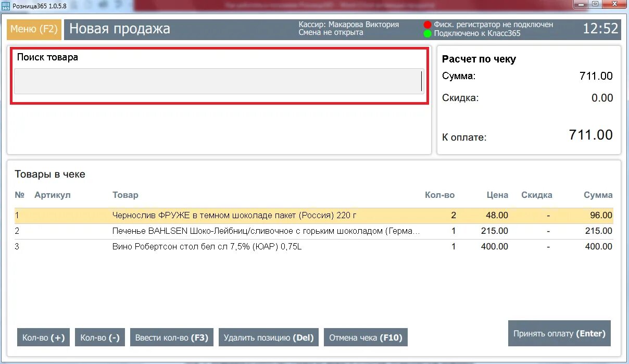Click the Новая продажа title
The height and width of the screenshot is (364, 629).
[x=120, y=29]
